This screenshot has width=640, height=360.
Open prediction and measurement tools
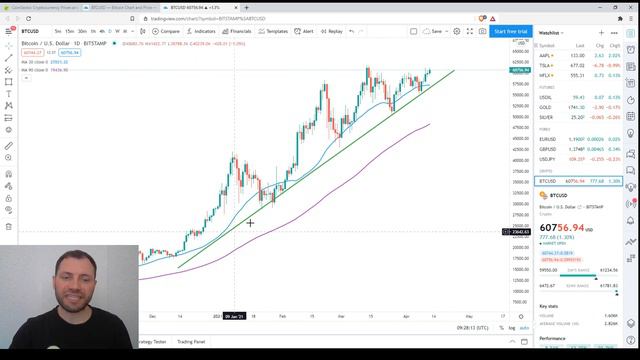(9, 118)
